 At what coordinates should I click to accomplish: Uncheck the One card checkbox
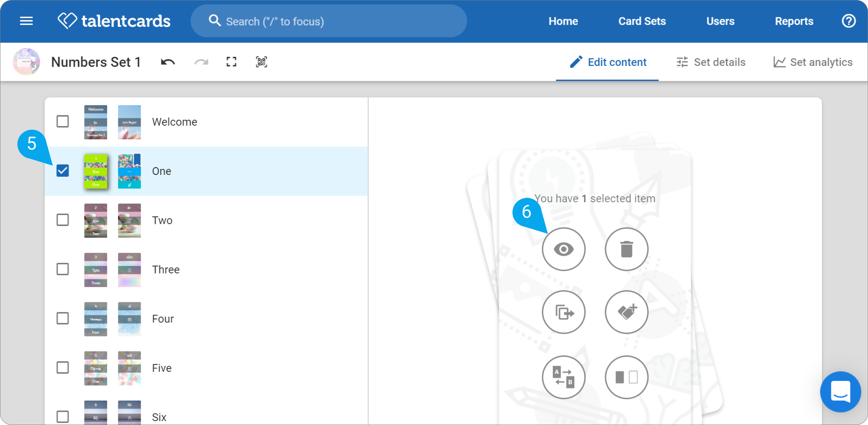click(63, 171)
